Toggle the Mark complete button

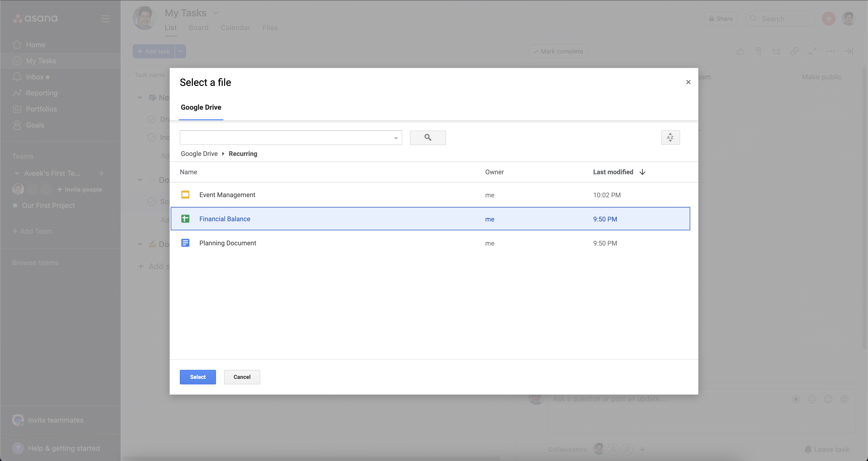click(x=558, y=51)
